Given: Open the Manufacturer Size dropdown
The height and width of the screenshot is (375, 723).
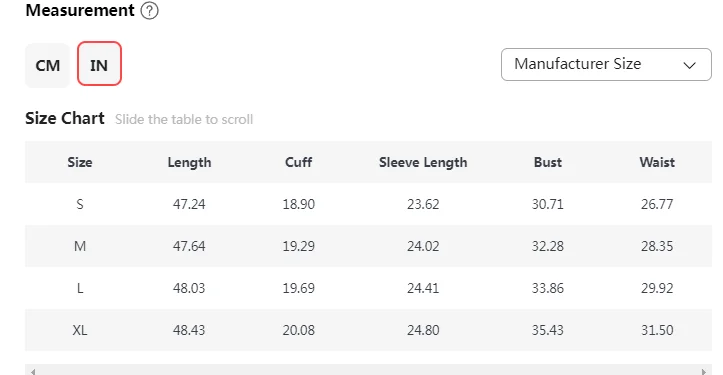Looking at the screenshot, I should pos(606,65).
